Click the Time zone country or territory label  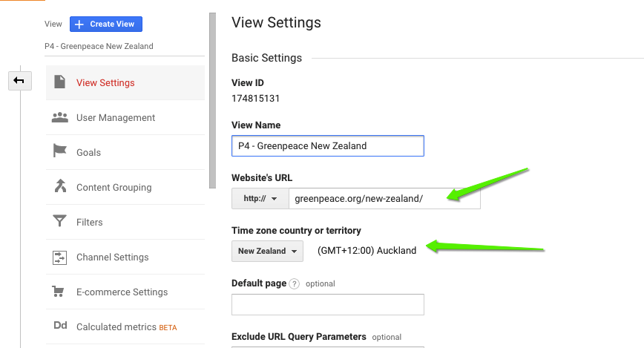(x=296, y=231)
